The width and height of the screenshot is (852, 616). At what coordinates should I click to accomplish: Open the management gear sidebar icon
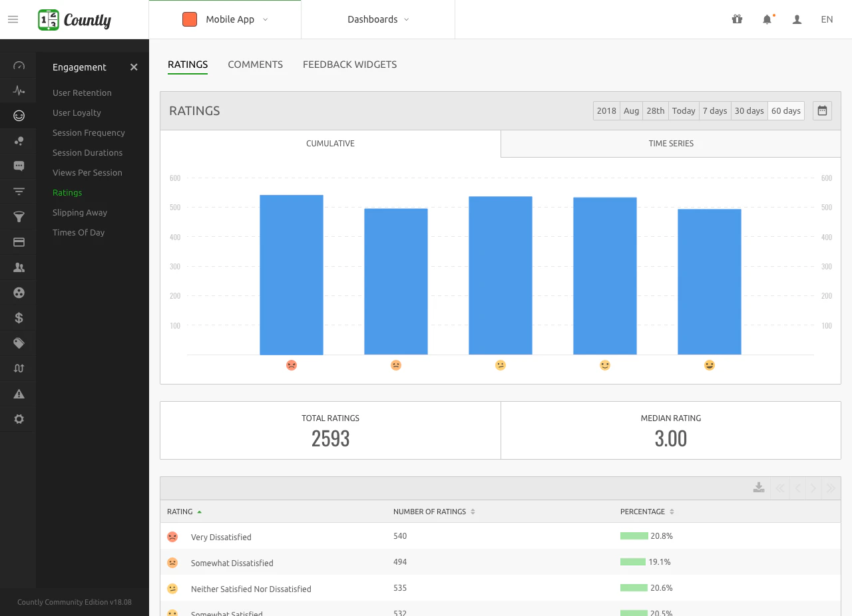click(19, 419)
